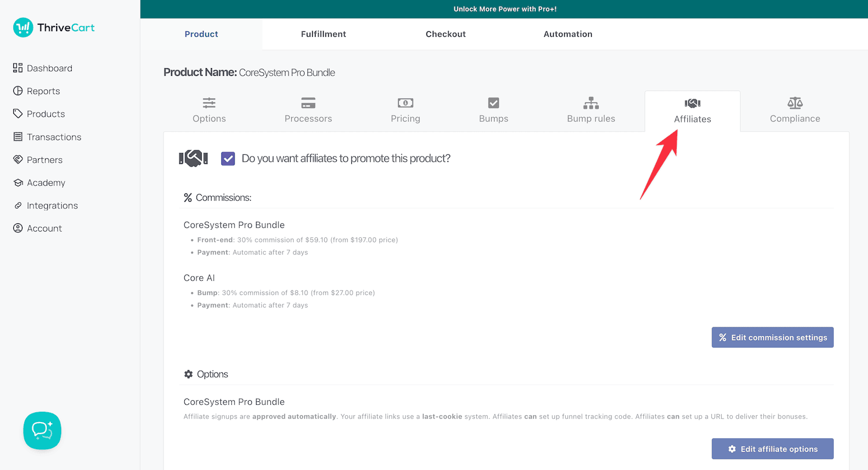Switch to the Fulfillment tab
The image size is (868, 470).
click(323, 34)
